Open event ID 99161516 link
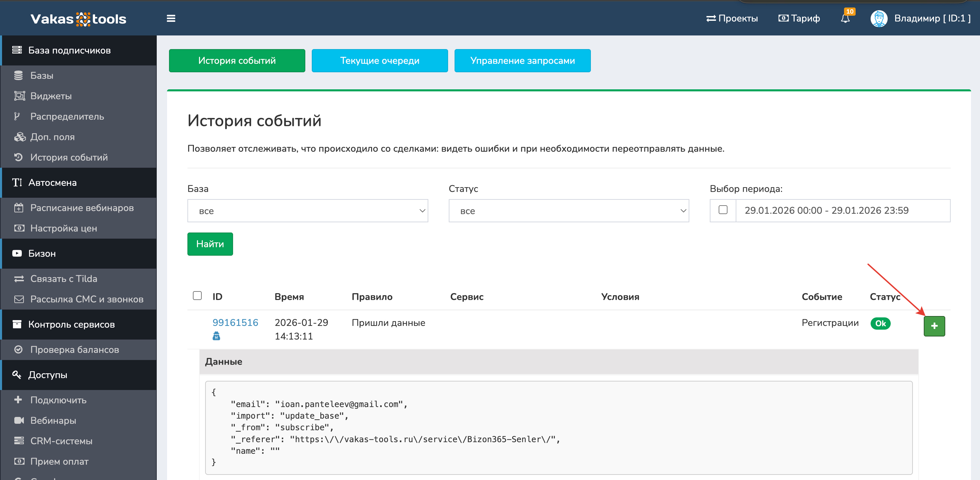 coord(235,322)
